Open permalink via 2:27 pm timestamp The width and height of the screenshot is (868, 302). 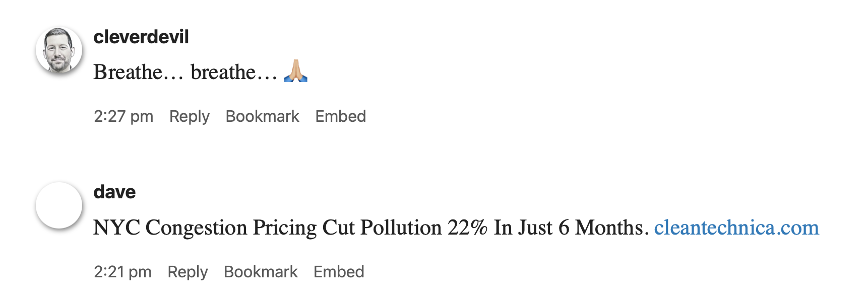(123, 116)
